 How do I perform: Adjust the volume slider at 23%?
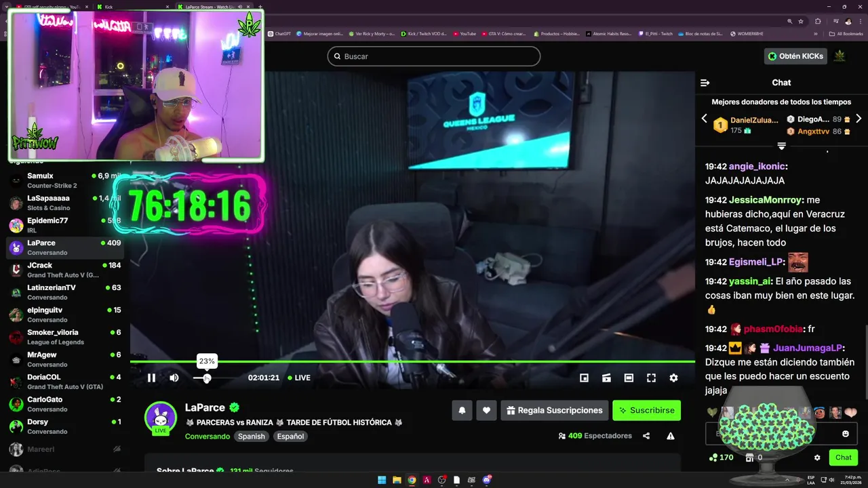tap(207, 378)
